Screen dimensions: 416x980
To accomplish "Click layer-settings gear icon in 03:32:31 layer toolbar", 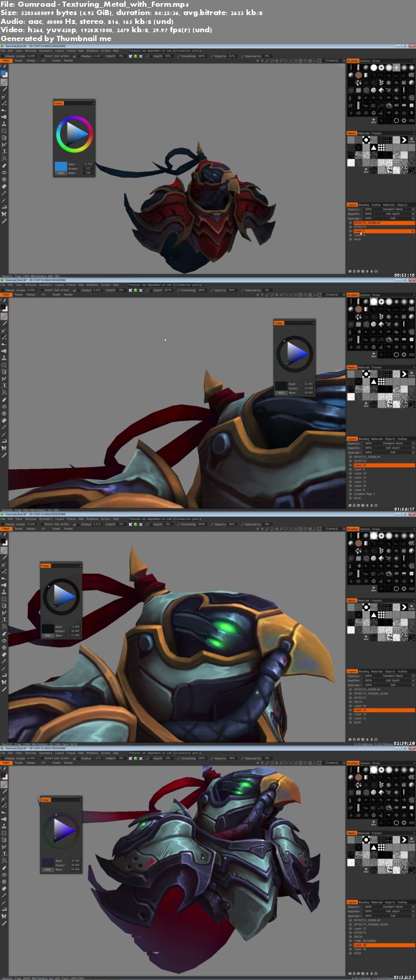I will pos(376,973).
